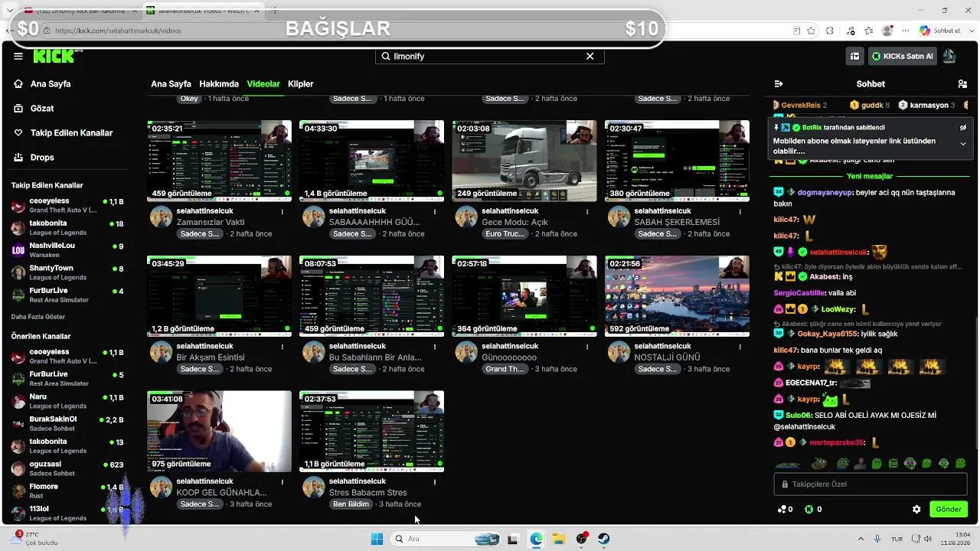Open the Okey category tag
The width and height of the screenshot is (980, 551).
(189, 99)
